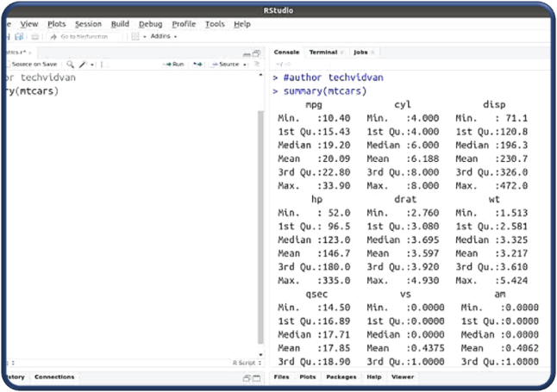Click the wt Median :3.325 value
Screen dimensions: 557x392
pos(491,240)
